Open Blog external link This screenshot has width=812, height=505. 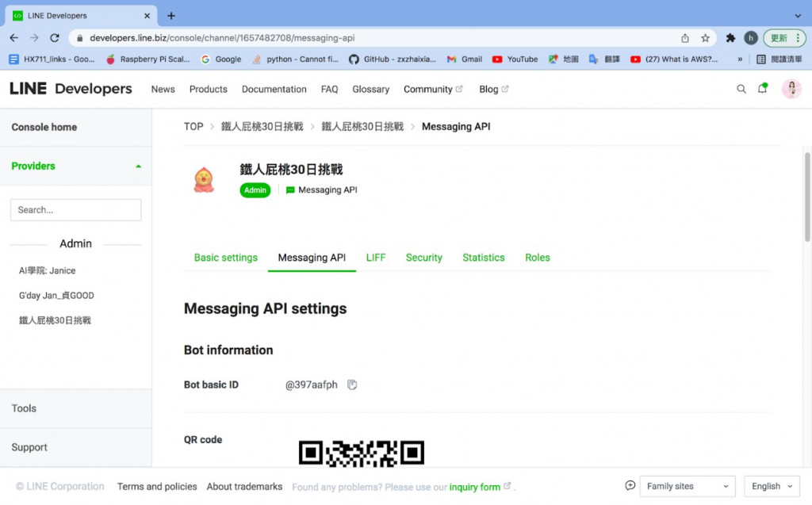point(493,89)
